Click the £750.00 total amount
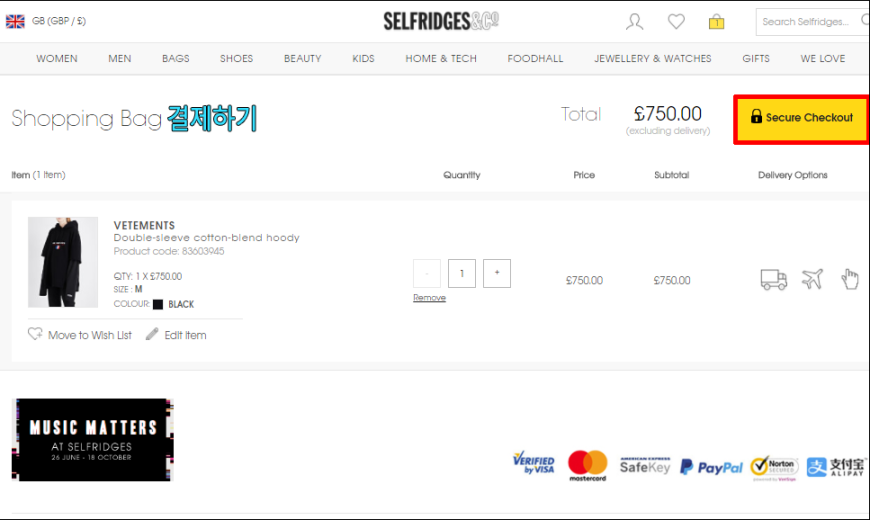 [667, 114]
